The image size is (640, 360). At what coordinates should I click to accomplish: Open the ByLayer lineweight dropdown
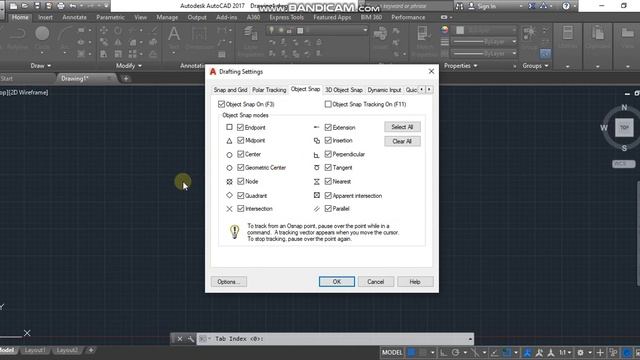pyautogui.click(x=514, y=42)
